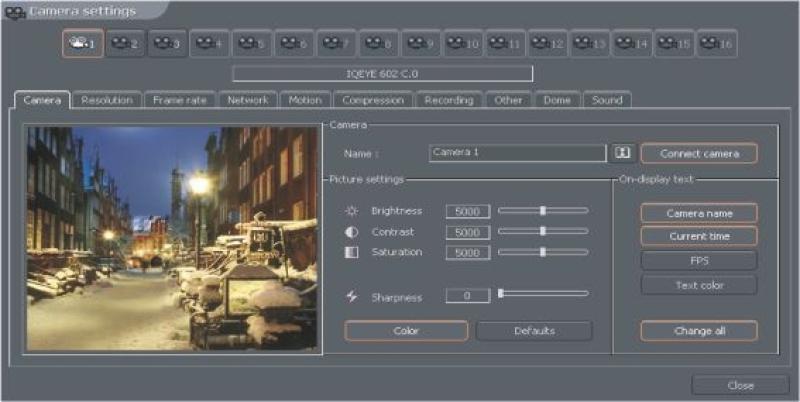The height and width of the screenshot is (402, 800).
Task: Pick camera 13 icon
Action: pyautogui.click(x=590, y=44)
